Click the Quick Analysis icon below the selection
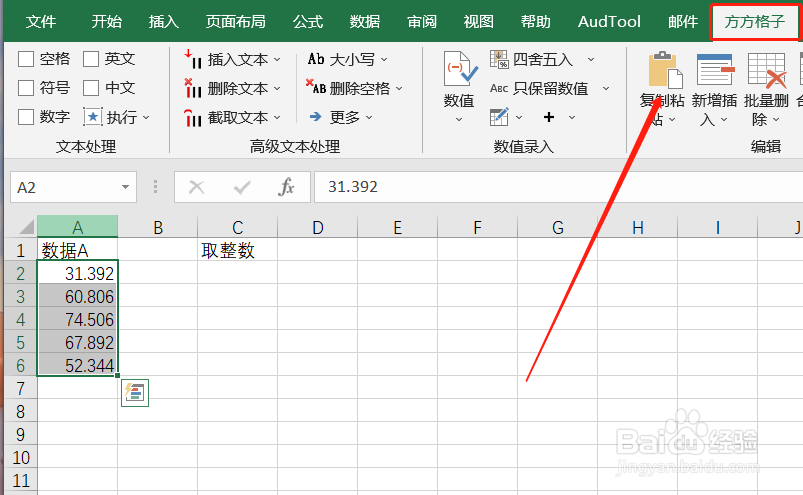This screenshot has height=495, width=803. pyautogui.click(x=135, y=393)
